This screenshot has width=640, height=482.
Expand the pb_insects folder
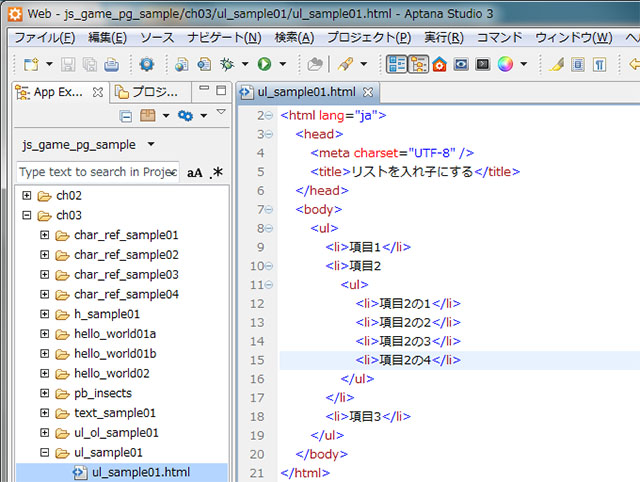(x=45, y=393)
